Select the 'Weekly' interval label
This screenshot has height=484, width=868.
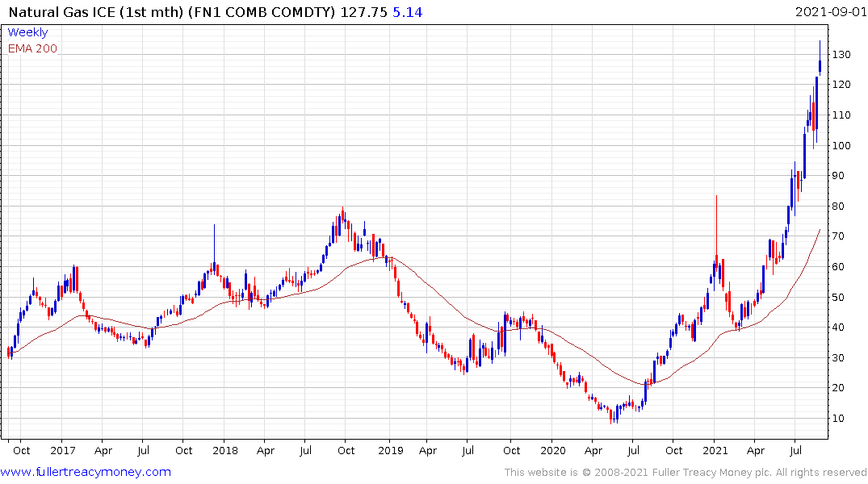click(27, 32)
